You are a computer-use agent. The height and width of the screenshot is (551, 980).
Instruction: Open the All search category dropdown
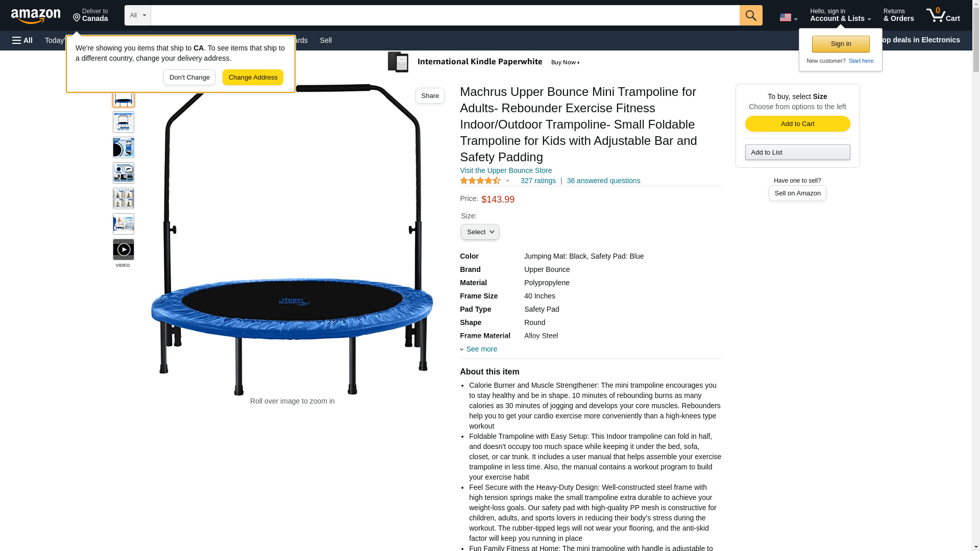[138, 15]
